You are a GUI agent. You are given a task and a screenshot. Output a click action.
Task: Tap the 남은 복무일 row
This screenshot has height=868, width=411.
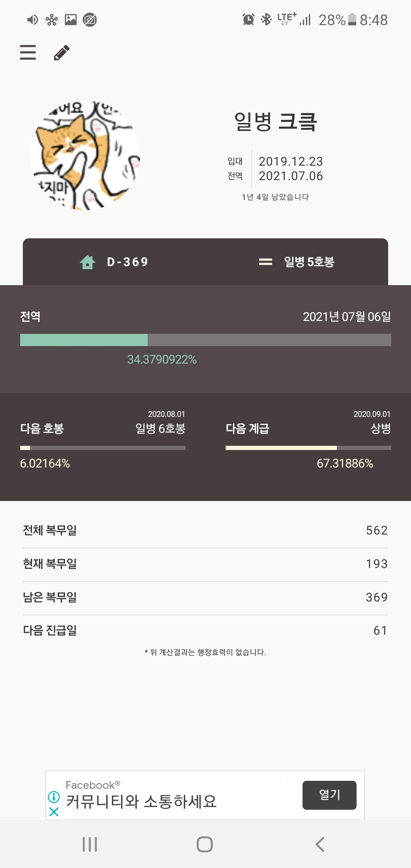pyautogui.click(x=205, y=597)
